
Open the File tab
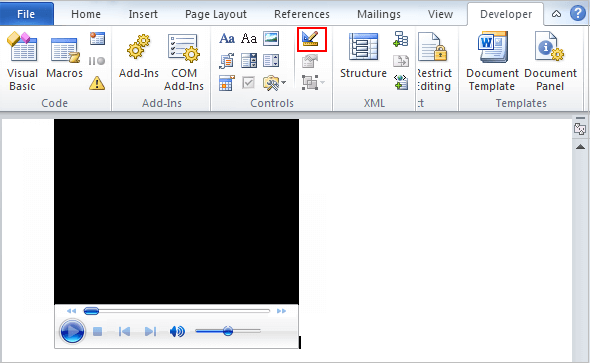click(x=26, y=14)
